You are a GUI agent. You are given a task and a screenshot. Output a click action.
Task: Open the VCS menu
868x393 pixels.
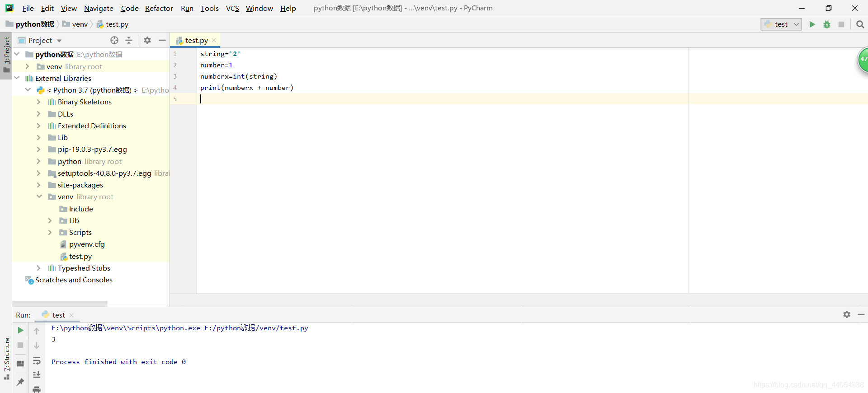pyautogui.click(x=232, y=8)
